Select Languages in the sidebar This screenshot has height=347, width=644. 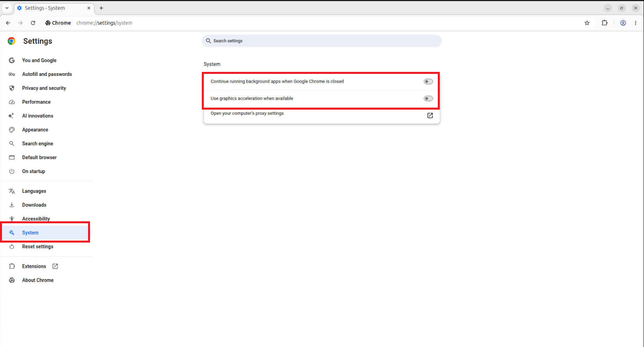pos(34,191)
